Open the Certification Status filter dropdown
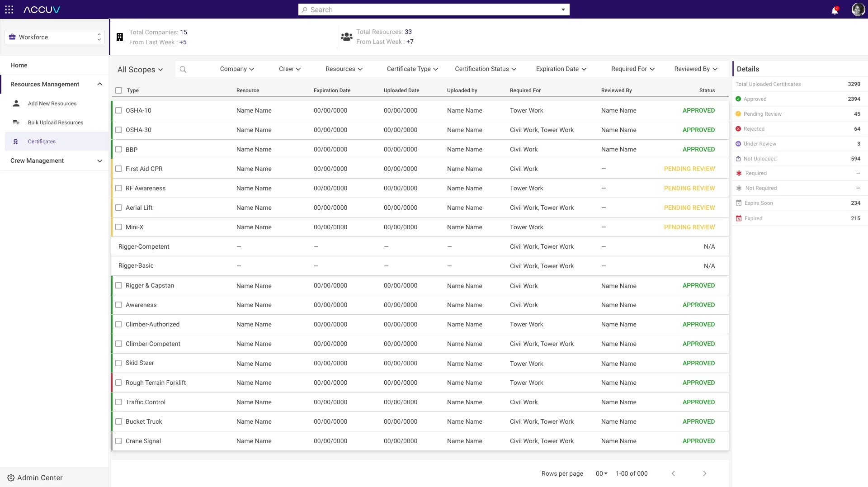This screenshot has height=487, width=868. tap(486, 69)
